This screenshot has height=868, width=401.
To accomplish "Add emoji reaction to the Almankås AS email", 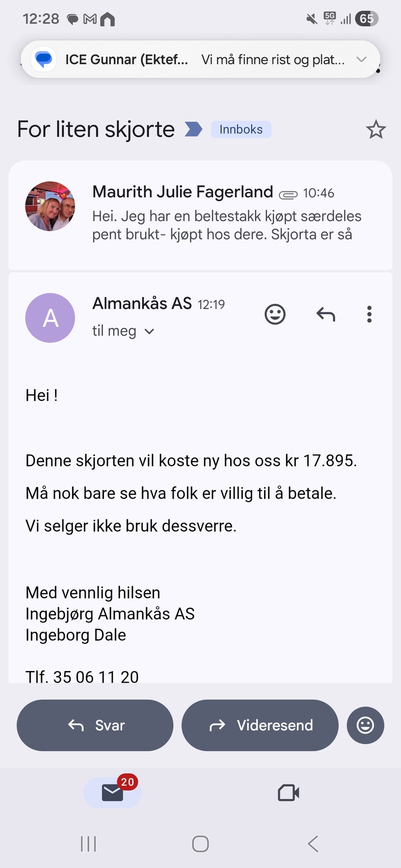I will (x=275, y=314).
